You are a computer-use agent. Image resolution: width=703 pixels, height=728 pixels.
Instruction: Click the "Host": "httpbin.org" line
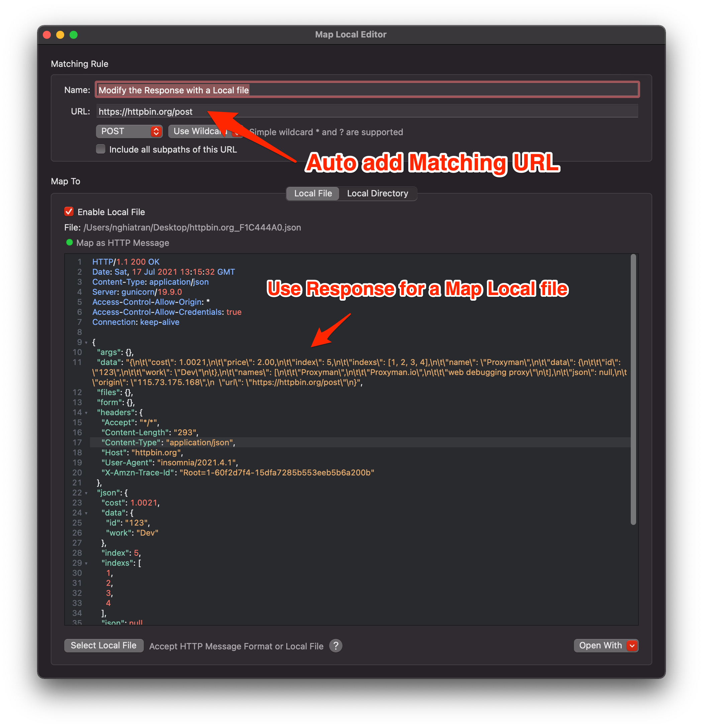coord(142,452)
